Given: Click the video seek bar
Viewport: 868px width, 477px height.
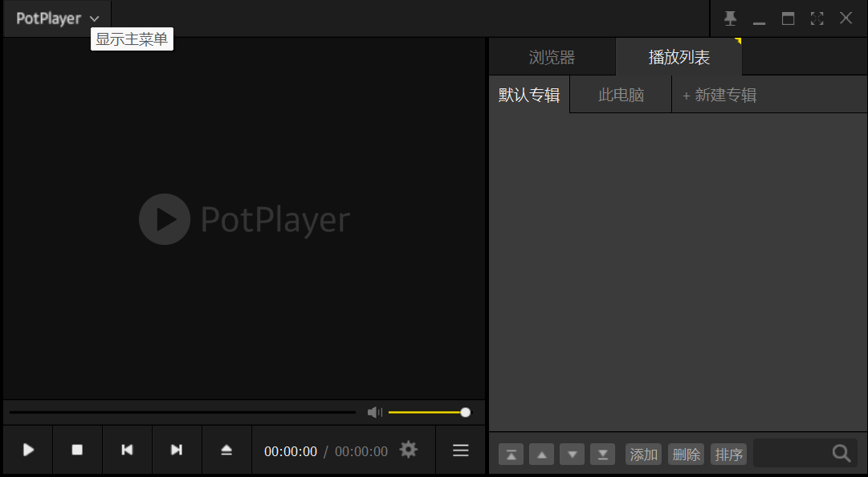Looking at the screenshot, I should pyautogui.click(x=183, y=412).
